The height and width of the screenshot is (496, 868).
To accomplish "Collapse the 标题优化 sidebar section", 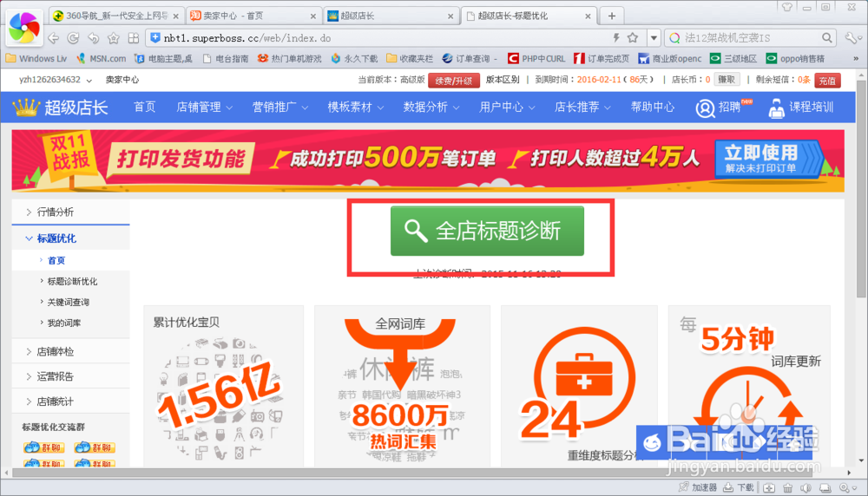I will (x=70, y=238).
